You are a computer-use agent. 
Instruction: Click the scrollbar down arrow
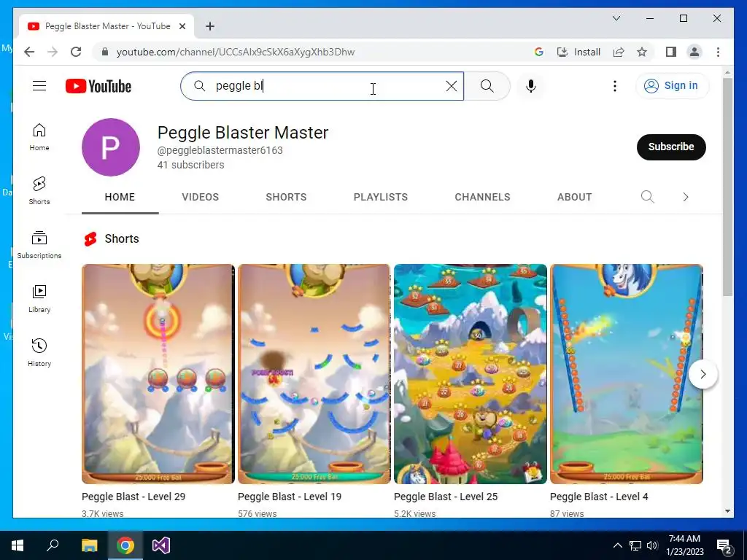coord(727,511)
